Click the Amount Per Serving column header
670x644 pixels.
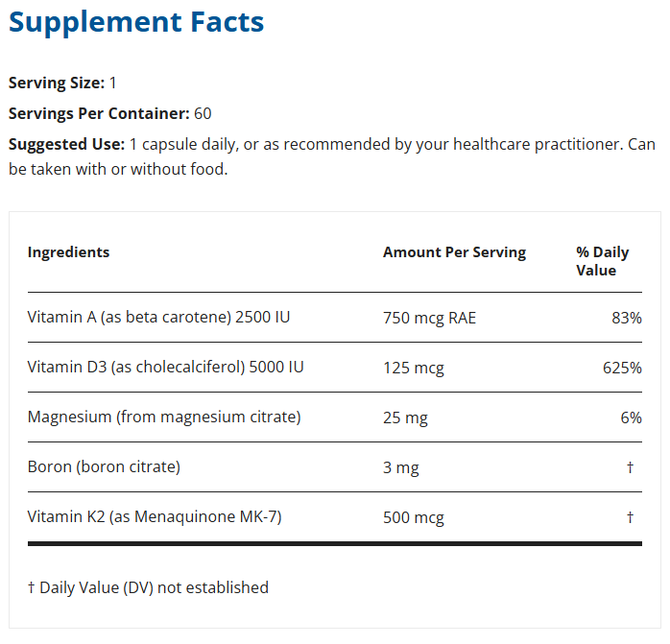pos(454,252)
